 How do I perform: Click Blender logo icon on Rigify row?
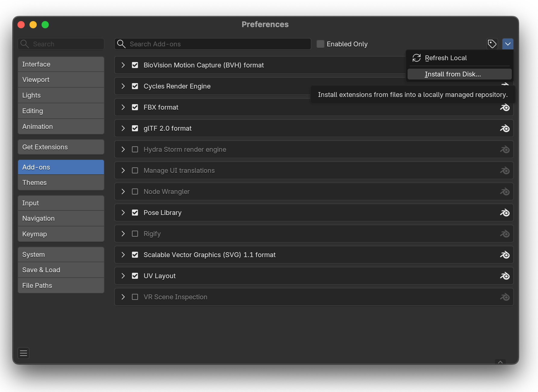[505, 234]
